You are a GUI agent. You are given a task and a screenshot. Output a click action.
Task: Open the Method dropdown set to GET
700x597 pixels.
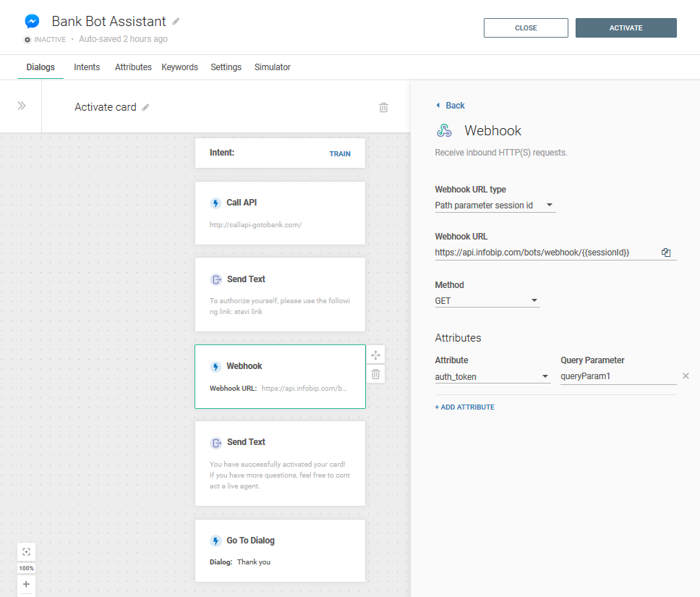[x=487, y=301]
